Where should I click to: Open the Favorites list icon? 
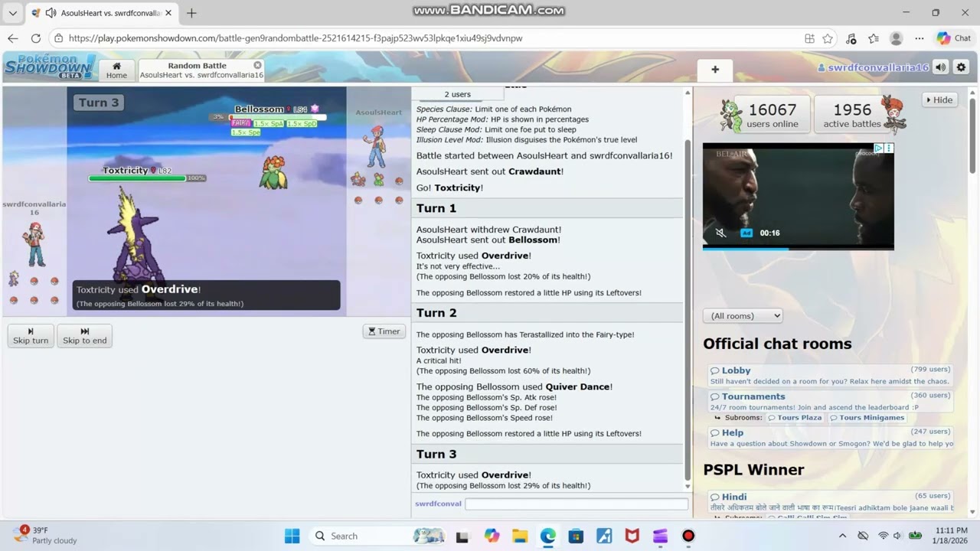click(874, 38)
